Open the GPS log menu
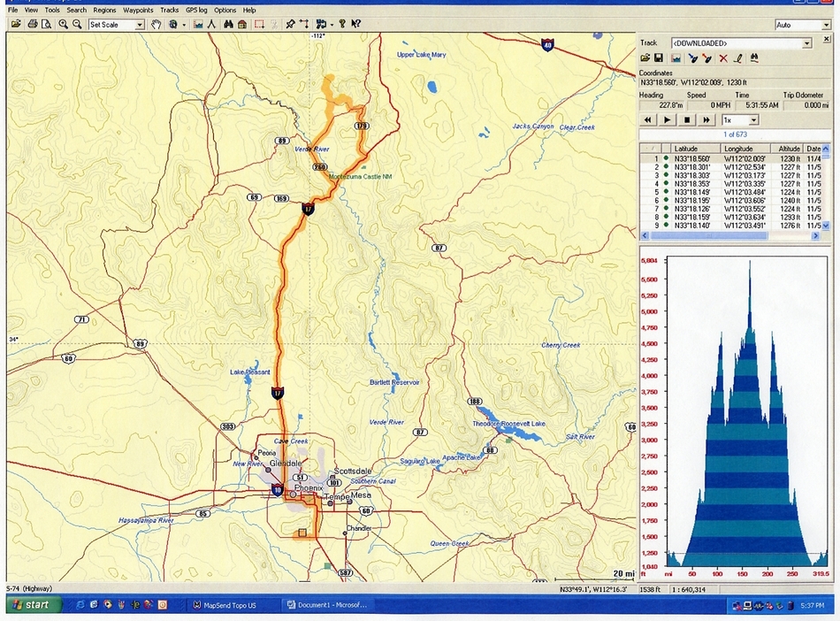This screenshot has width=840, height=621. [196, 10]
